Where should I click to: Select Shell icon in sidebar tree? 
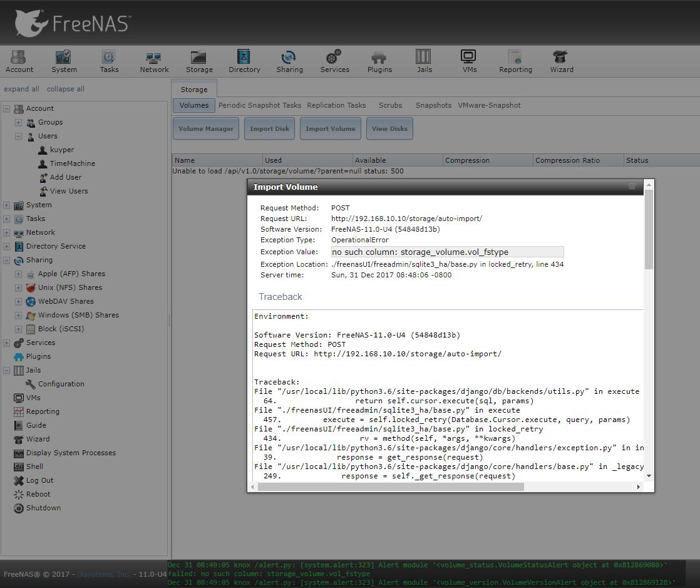click(x=18, y=467)
